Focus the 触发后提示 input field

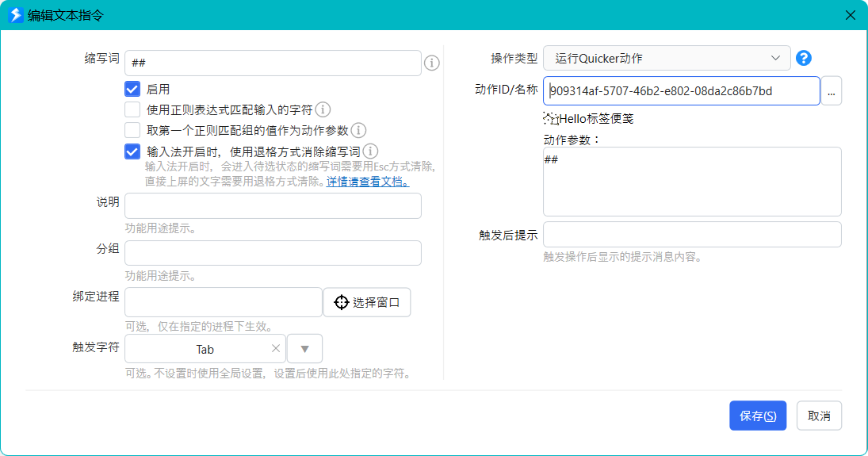[x=692, y=235]
